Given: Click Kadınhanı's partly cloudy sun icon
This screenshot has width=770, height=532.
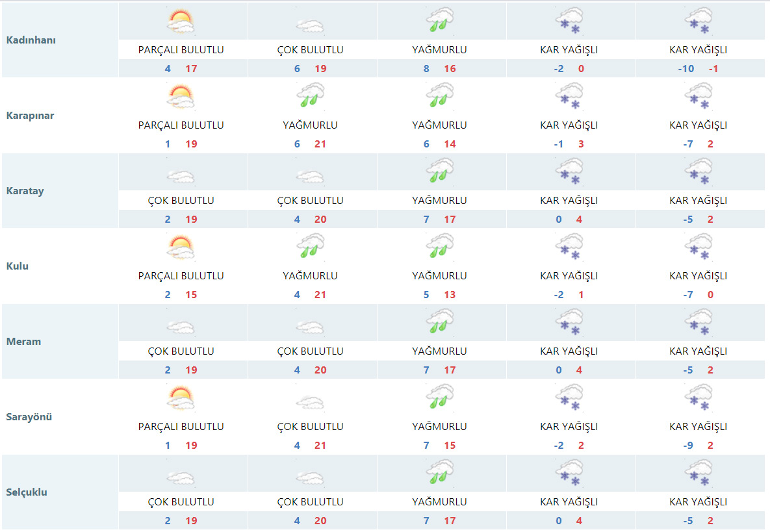Looking at the screenshot, I should (x=181, y=22).
